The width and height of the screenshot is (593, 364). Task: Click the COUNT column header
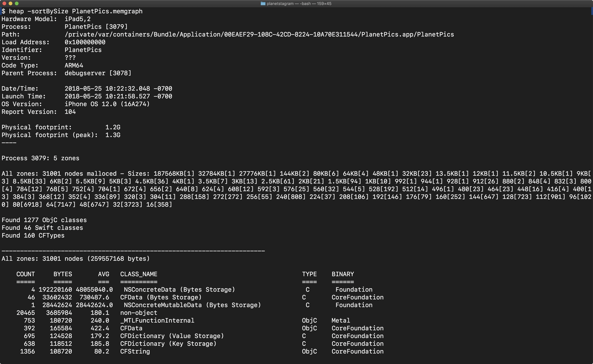tap(26, 274)
